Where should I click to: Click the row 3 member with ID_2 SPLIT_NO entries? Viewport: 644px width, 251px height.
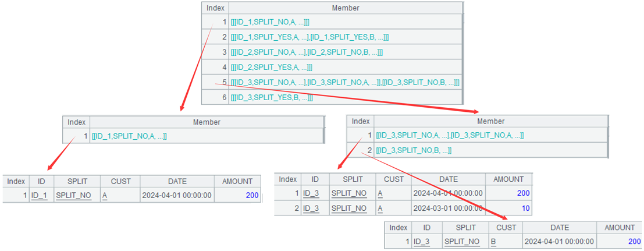click(307, 52)
